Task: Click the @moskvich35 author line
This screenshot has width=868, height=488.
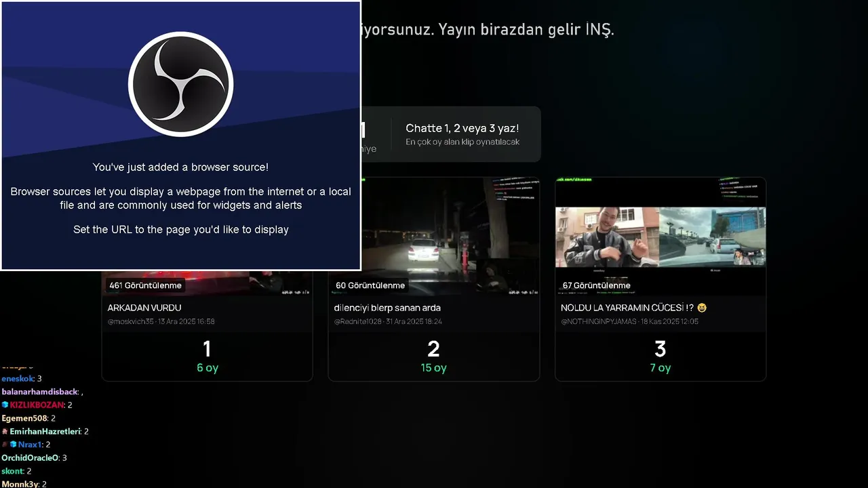Action: [161, 321]
